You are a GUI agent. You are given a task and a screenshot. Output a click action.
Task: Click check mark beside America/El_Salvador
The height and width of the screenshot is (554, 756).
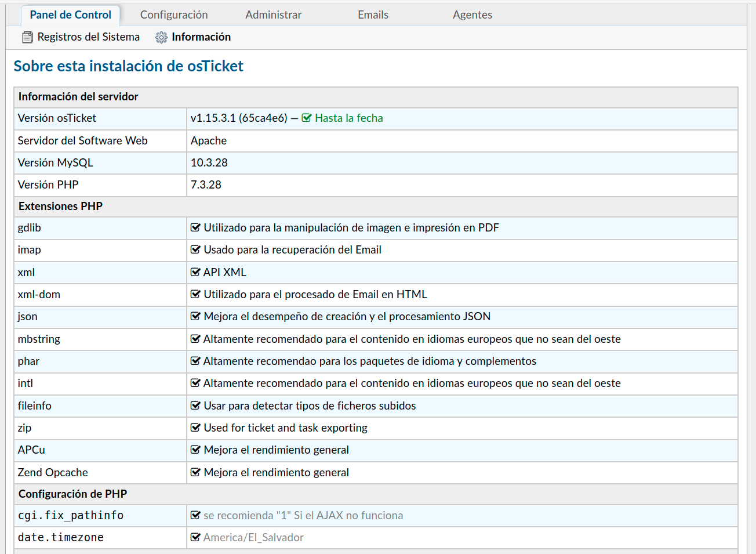pyautogui.click(x=195, y=538)
